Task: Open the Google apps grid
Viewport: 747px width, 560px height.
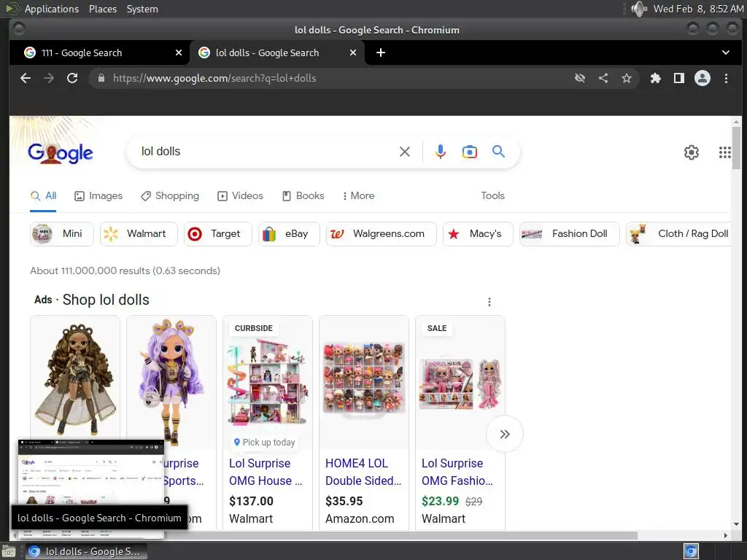Action: [724, 152]
